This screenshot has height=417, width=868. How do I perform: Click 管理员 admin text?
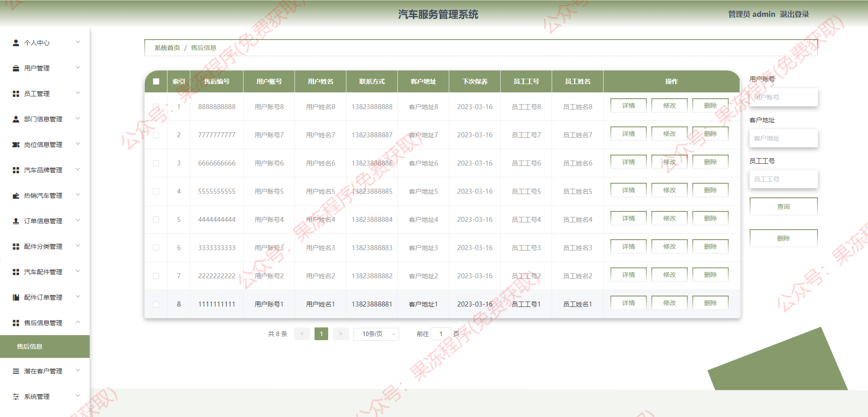pyautogui.click(x=752, y=14)
